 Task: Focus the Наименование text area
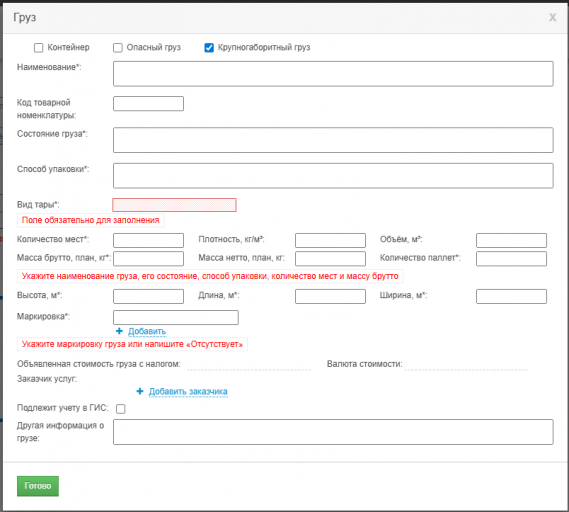(x=333, y=74)
